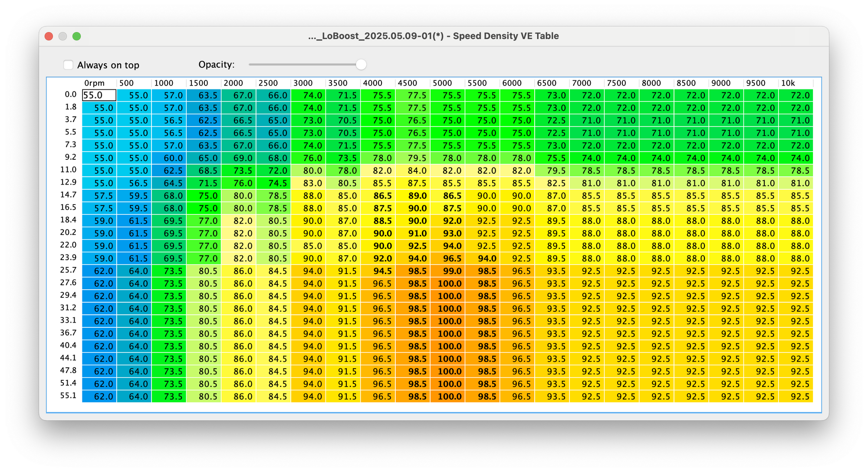The image size is (868, 472).
Task: Click the 3000 rpm column header
Action: (303, 83)
